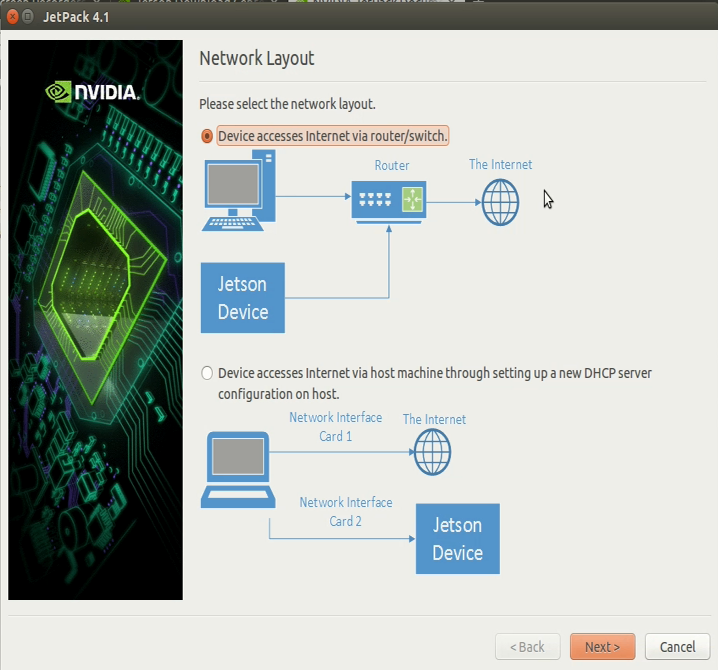Click the Internet globe beside the Router
The height and width of the screenshot is (670, 718).
coord(500,203)
